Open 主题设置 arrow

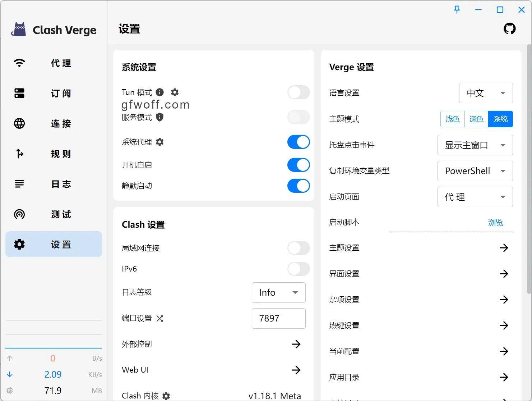point(504,248)
